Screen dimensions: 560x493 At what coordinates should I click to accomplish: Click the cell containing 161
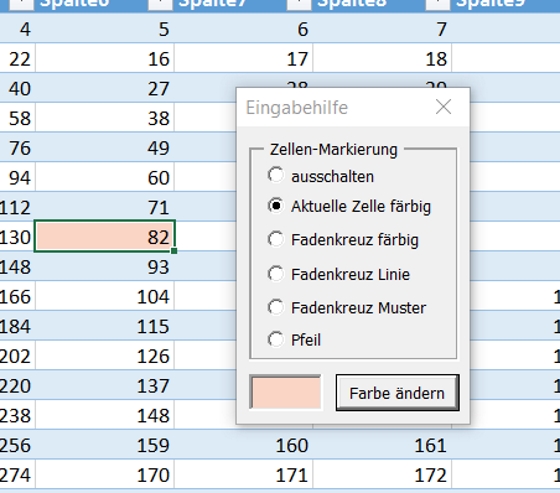(x=382, y=444)
